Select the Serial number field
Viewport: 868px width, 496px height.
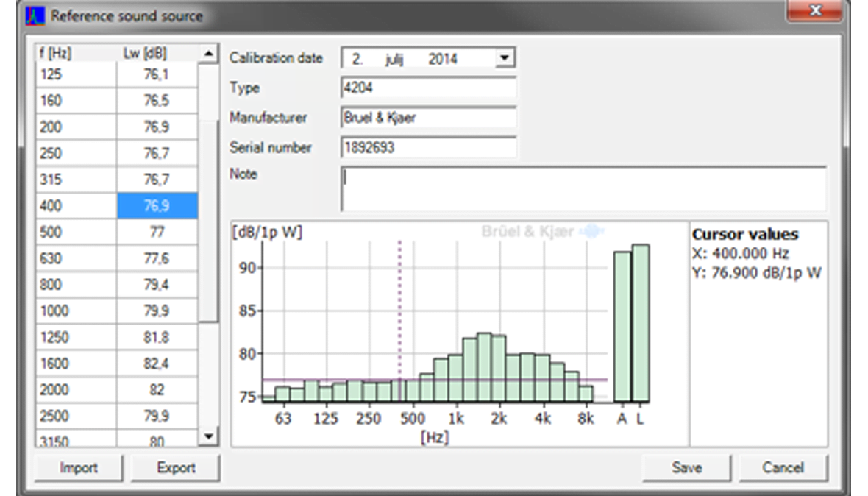pyautogui.click(x=428, y=147)
